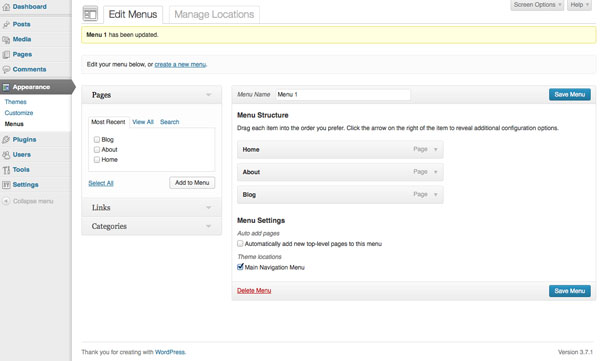Viewport: 600px width, 361px height.
Task: Switch to Manage Locations tab
Action: tap(214, 15)
